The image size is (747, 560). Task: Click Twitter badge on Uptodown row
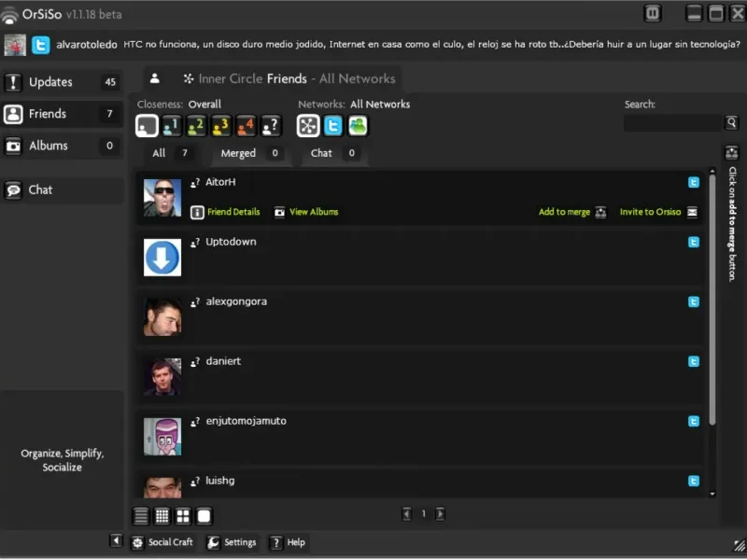(694, 243)
